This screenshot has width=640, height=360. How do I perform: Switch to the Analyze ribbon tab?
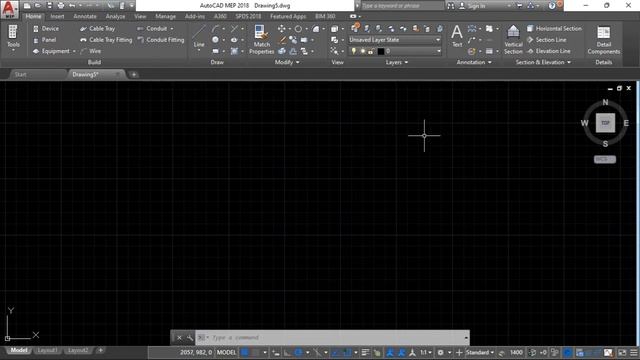pyautogui.click(x=115, y=16)
